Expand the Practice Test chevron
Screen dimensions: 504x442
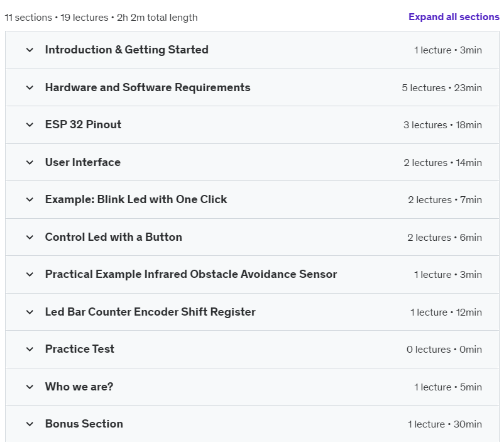tap(30, 350)
